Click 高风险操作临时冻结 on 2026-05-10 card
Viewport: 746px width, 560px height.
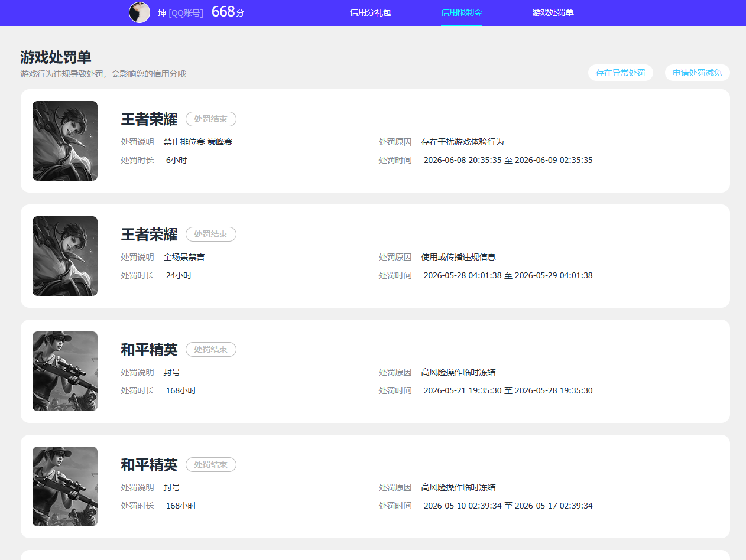point(458,487)
